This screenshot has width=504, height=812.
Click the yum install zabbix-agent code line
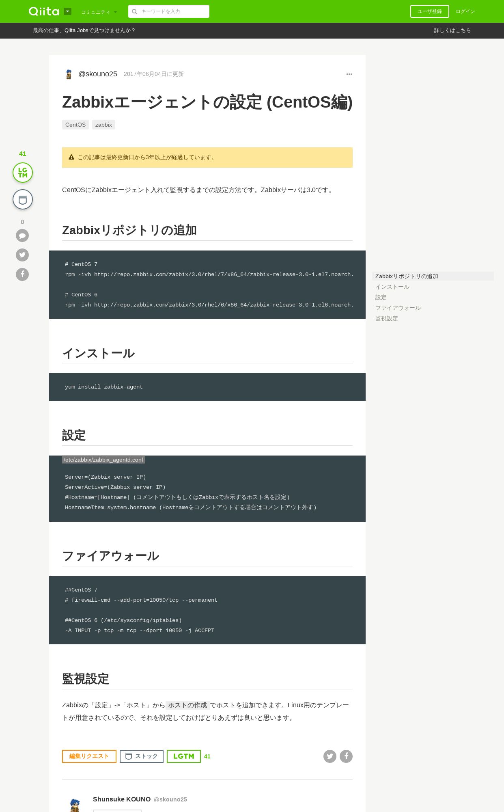104,387
